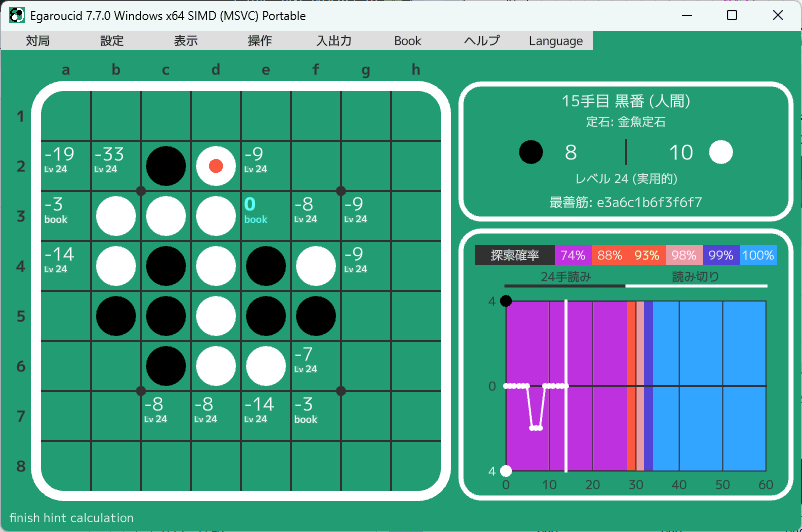Click the ヘルプ menu
The width and height of the screenshot is (802, 532).
[x=482, y=41]
